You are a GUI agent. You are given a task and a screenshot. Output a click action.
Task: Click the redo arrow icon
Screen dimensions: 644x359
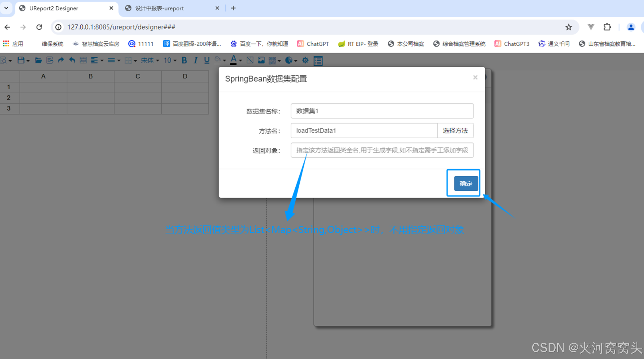tap(61, 60)
